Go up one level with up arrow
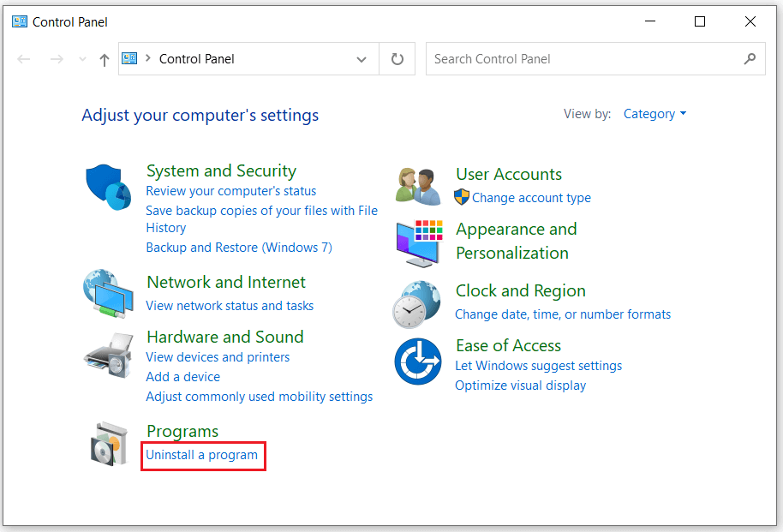Image resolution: width=783 pixels, height=532 pixels. click(x=105, y=59)
